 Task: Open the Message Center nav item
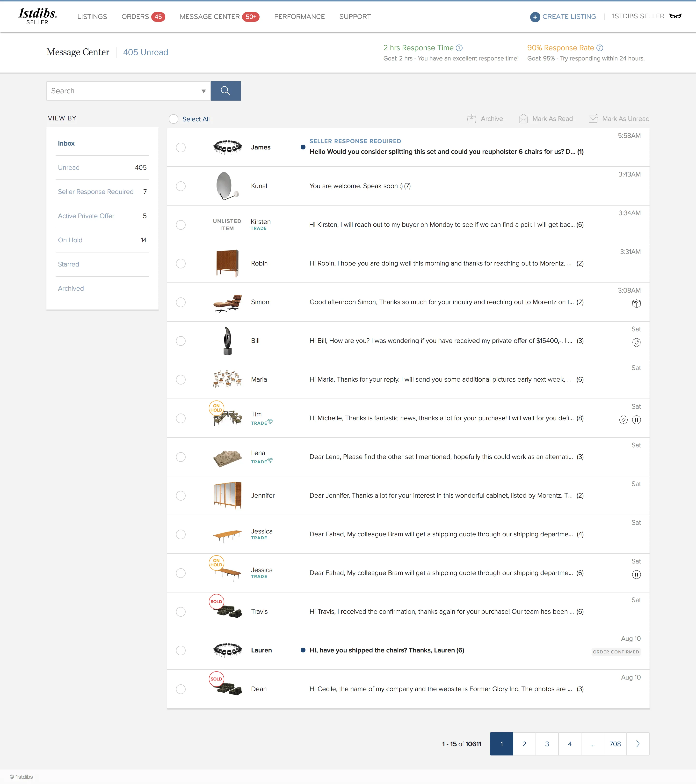click(x=220, y=16)
